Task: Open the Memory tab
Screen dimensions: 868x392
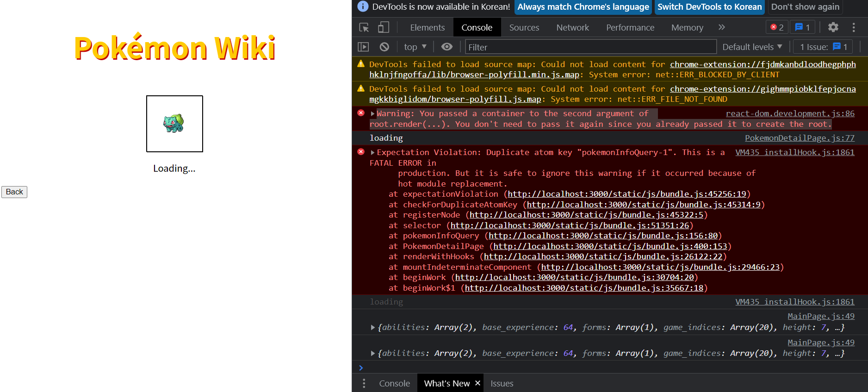Action: tap(687, 27)
